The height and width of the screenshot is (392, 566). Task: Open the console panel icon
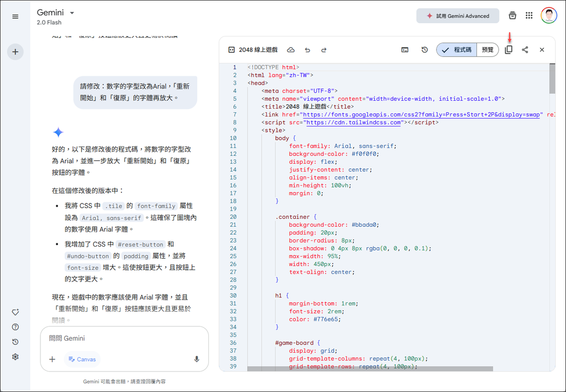pos(405,50)
